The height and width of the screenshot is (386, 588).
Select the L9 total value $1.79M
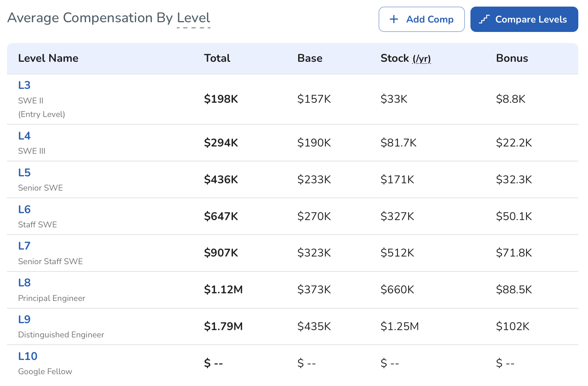click(x=223, y=326)
